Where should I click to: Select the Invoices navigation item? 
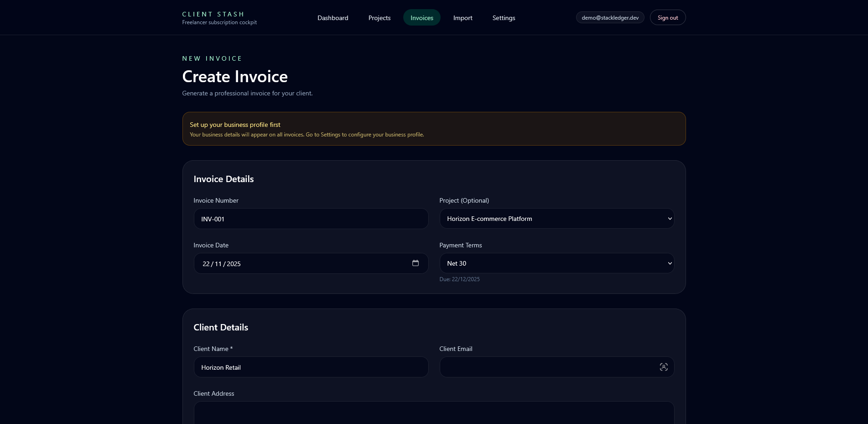421,18
